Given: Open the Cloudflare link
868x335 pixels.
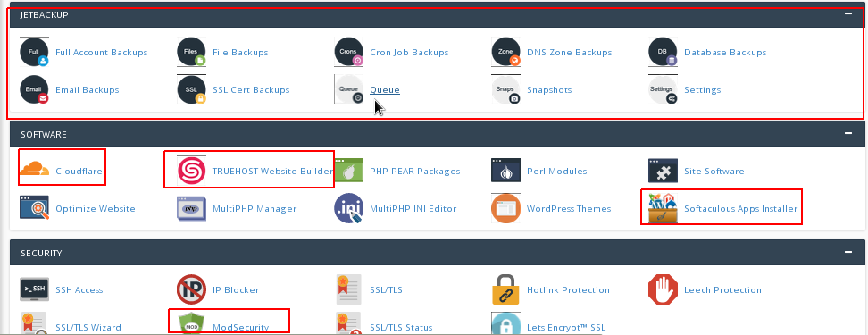Looking at the screenshot, I should pos(79,171).
